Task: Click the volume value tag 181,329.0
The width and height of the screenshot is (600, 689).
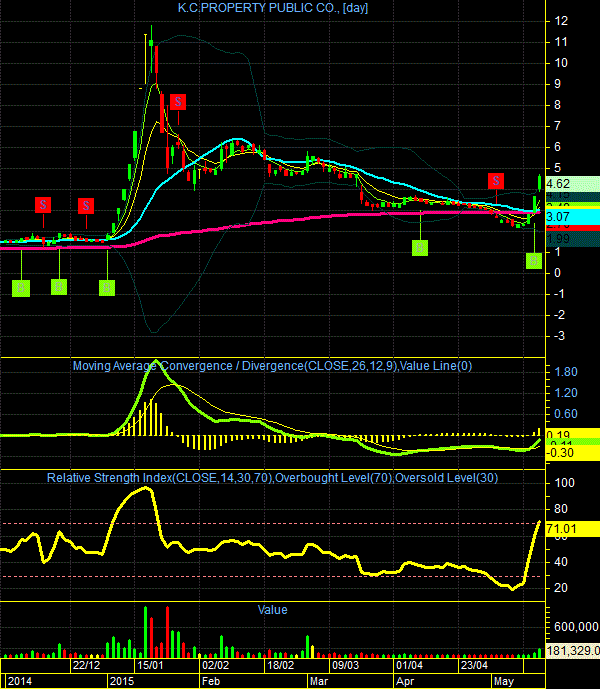Action: (572, 650)
